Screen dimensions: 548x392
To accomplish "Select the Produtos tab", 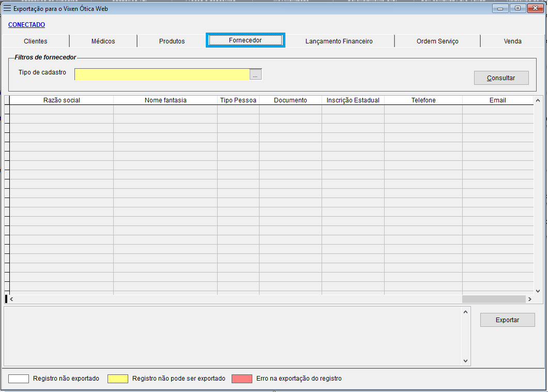I will coord(172,41).
